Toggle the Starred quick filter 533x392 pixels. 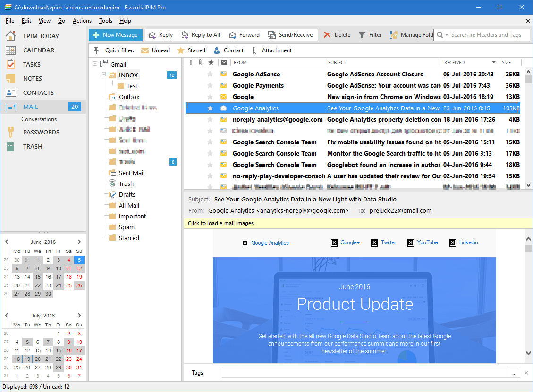coord(191,50)
